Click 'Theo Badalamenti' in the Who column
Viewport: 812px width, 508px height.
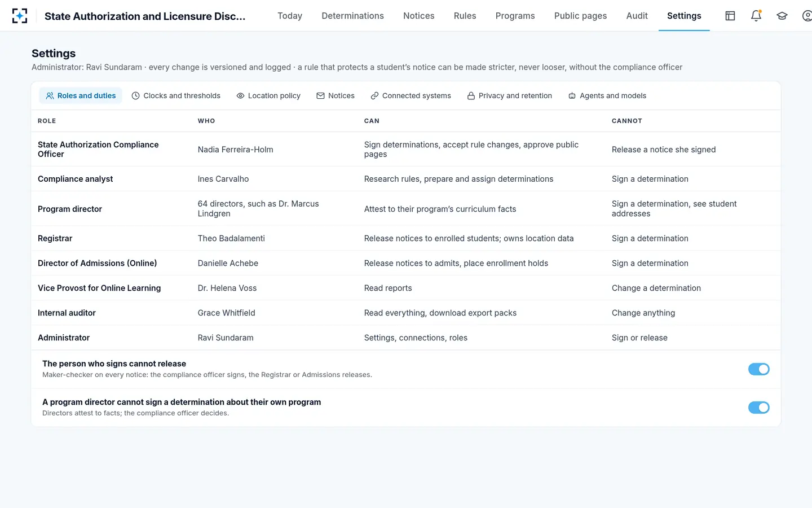(x=231, y=238)
